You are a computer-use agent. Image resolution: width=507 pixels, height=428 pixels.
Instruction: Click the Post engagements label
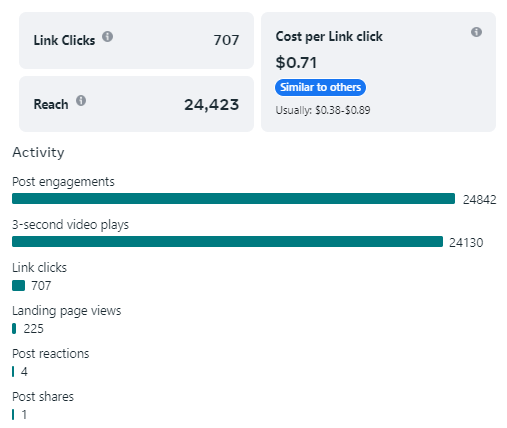click(x=63, y=182)
